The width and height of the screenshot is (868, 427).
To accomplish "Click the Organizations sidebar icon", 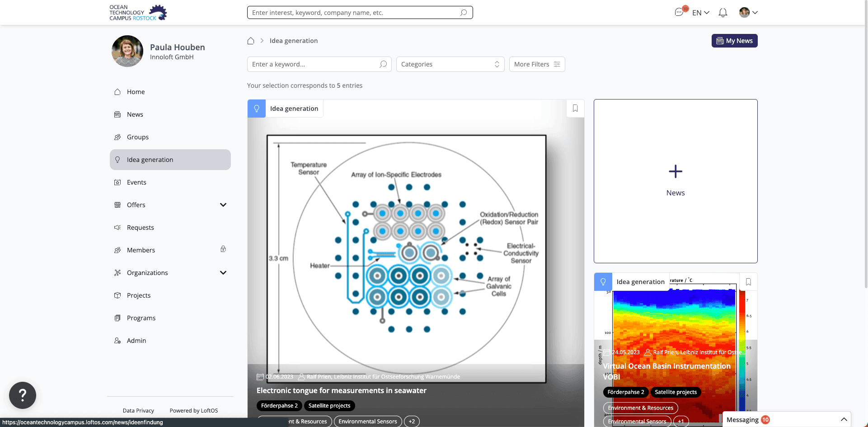I will 117,273.
